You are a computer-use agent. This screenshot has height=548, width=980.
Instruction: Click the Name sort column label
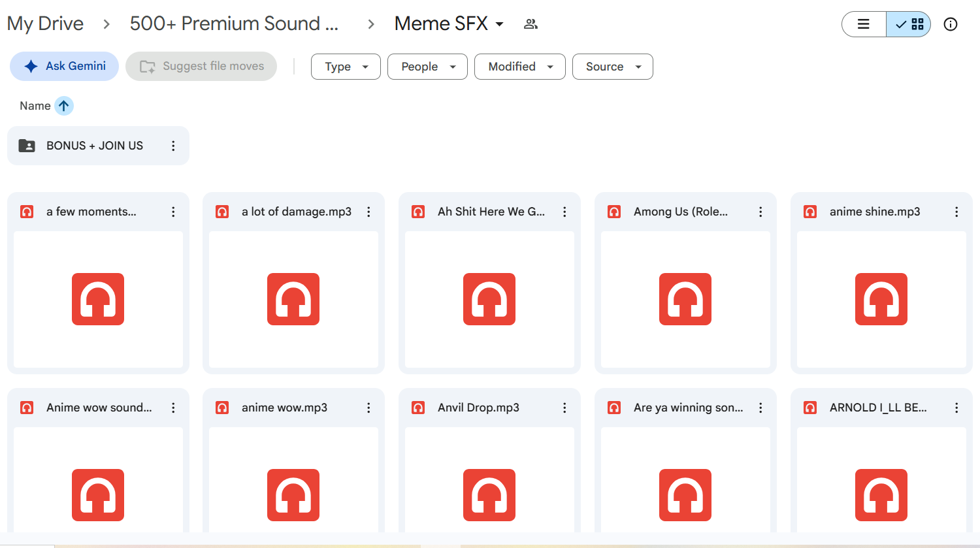point(35,106)
